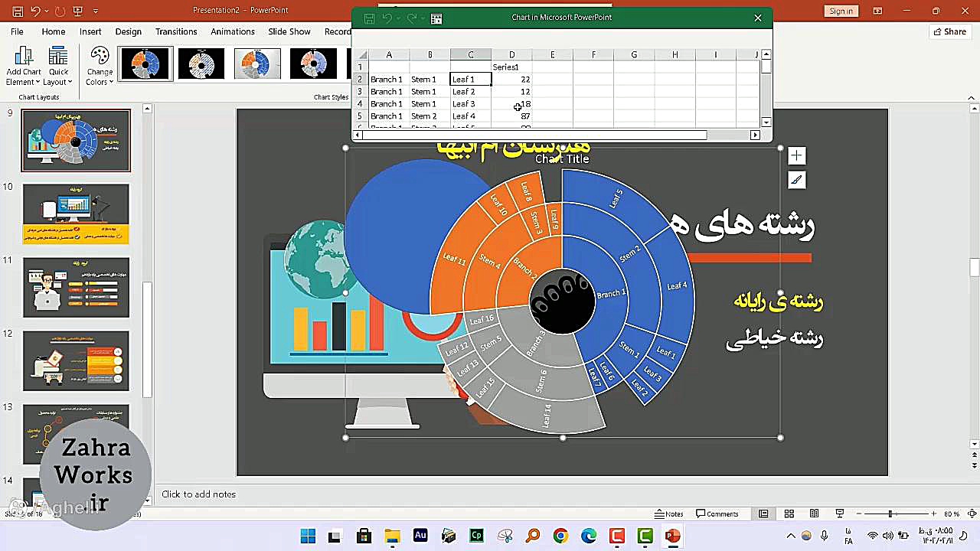980x551 pixels.
Task: Click column D header in datasheet
Action: 511,55
